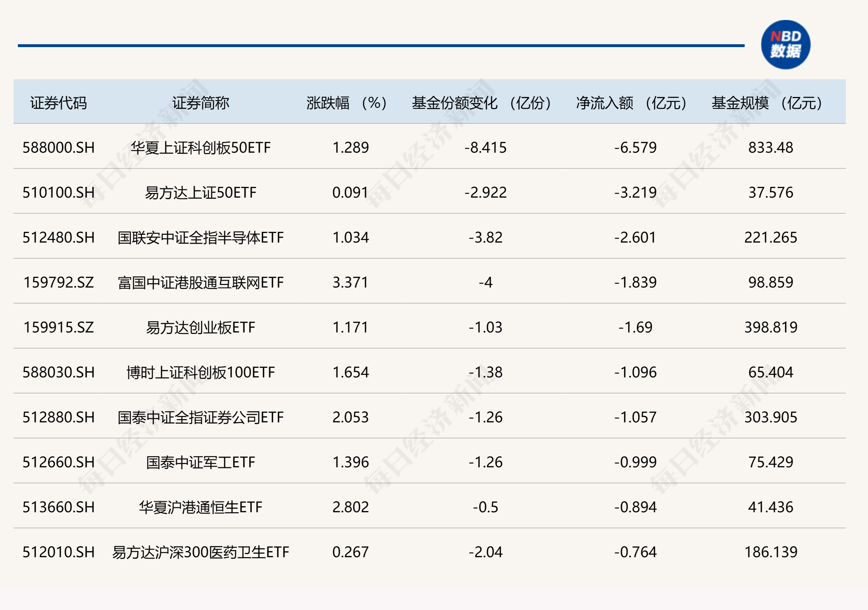
Task: Click net inflow value -0.999
Action: 635,462
